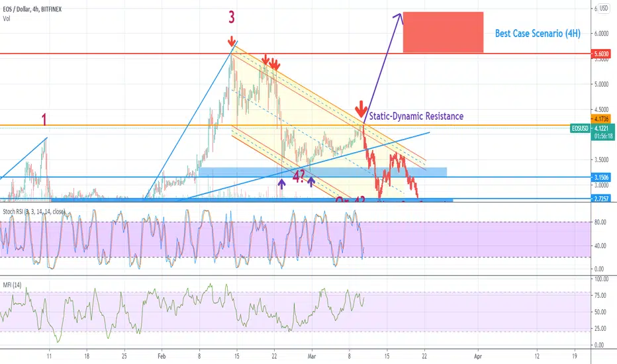The height and width of the screenshot is (364, 617).
Task: Click the large red down arrow above Static-Dynamic Resistance
Action: (x=361, y=109)
